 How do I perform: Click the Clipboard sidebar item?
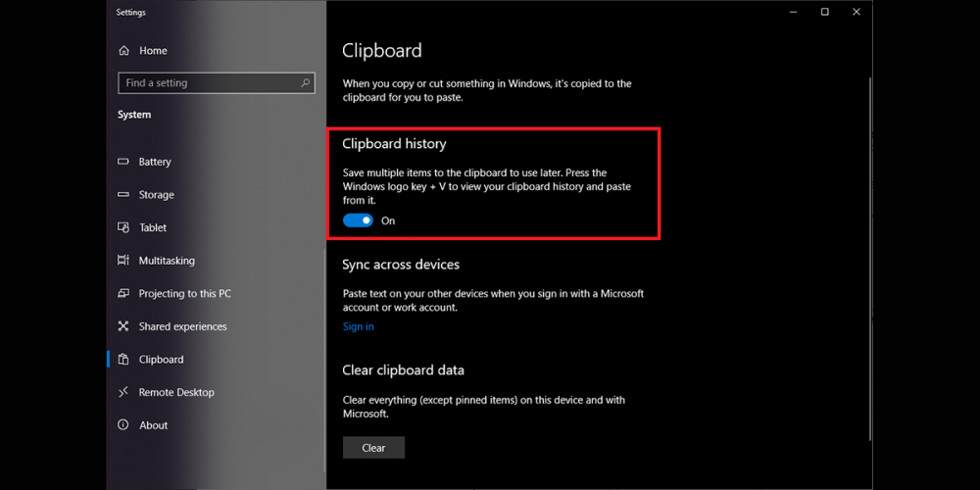tap(161, 360)
